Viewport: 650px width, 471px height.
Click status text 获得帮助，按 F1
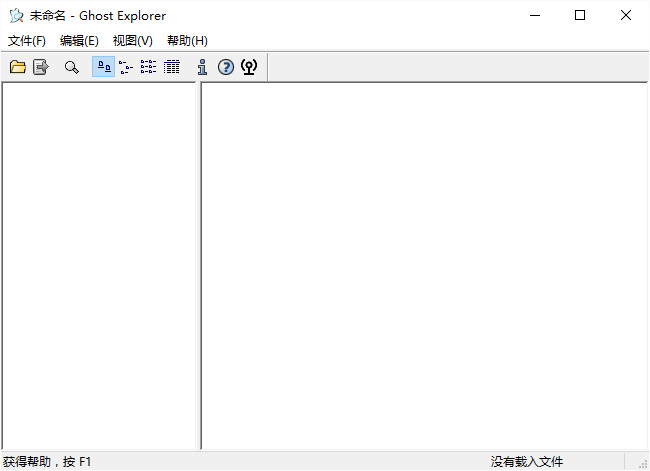47,461
